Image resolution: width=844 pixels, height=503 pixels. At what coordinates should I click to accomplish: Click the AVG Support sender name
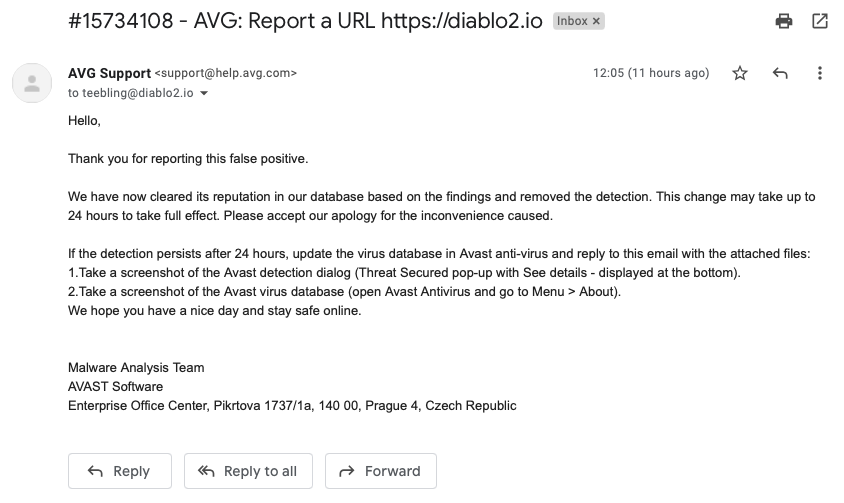click(109, 73)
